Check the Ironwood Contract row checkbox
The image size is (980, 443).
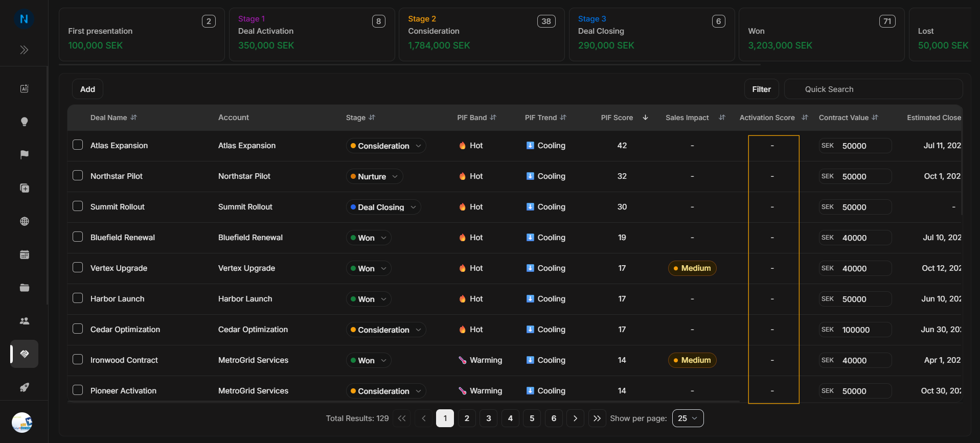point(78,359)
